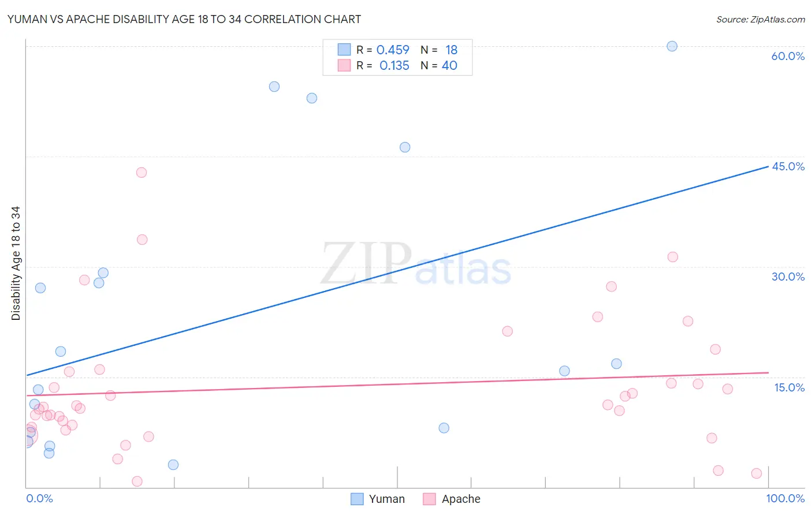Click the blue Yuman regression line
The image size is (812, 515).
point(397,271)
